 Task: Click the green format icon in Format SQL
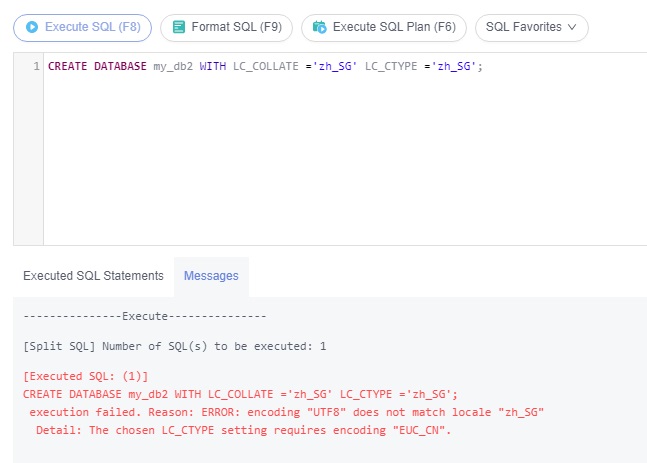pyautogui.click(x=179, y=27)
